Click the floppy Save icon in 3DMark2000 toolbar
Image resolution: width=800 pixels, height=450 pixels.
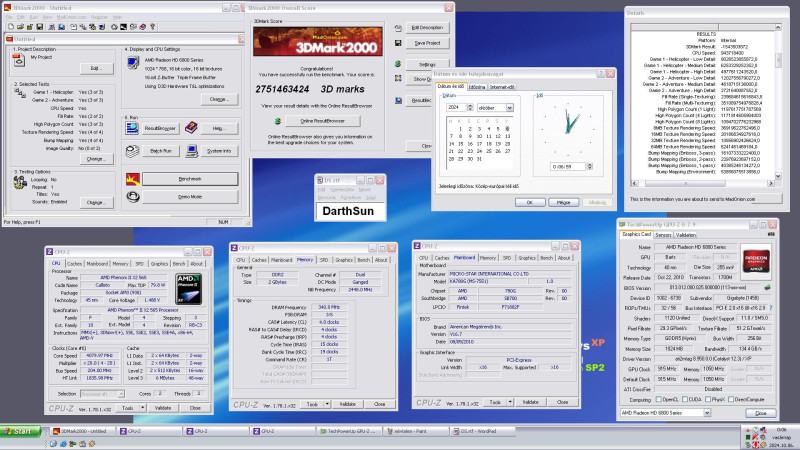tap(39, 27)
